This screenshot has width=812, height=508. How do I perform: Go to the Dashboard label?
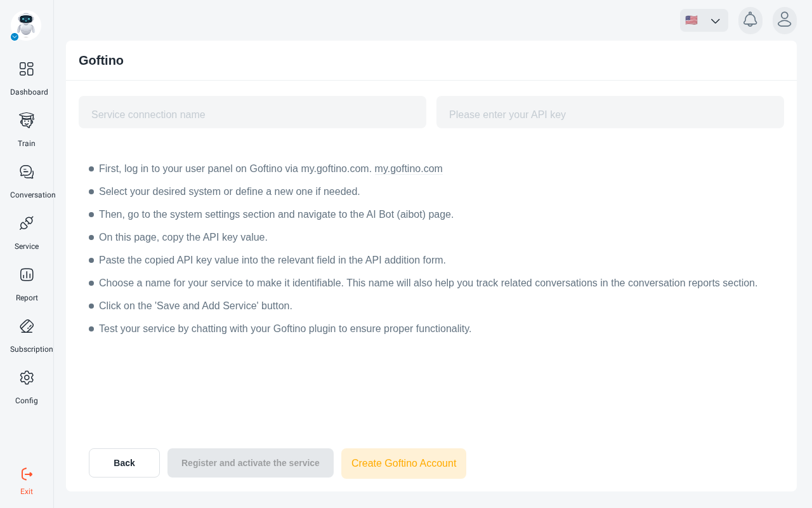coord(29,92)
